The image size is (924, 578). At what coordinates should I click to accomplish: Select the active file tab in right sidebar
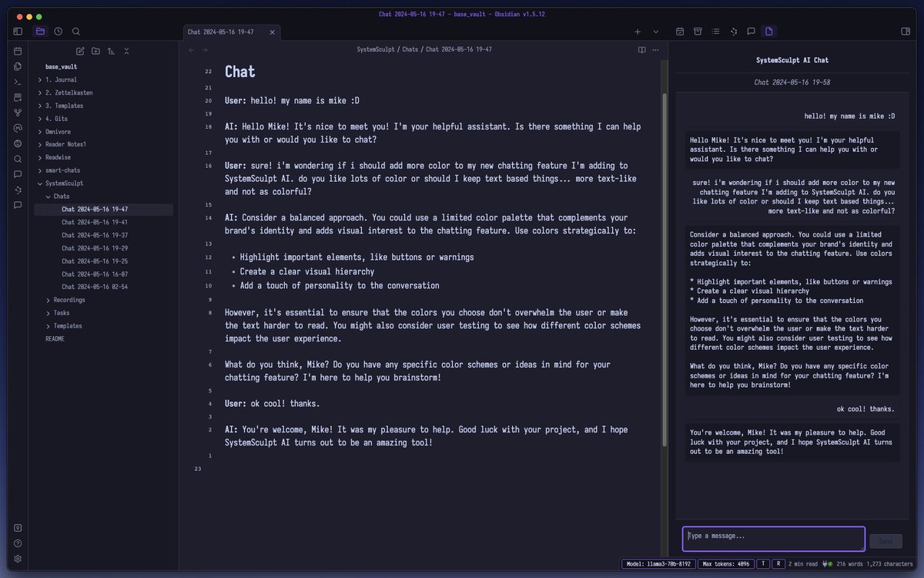pos(768,32)
